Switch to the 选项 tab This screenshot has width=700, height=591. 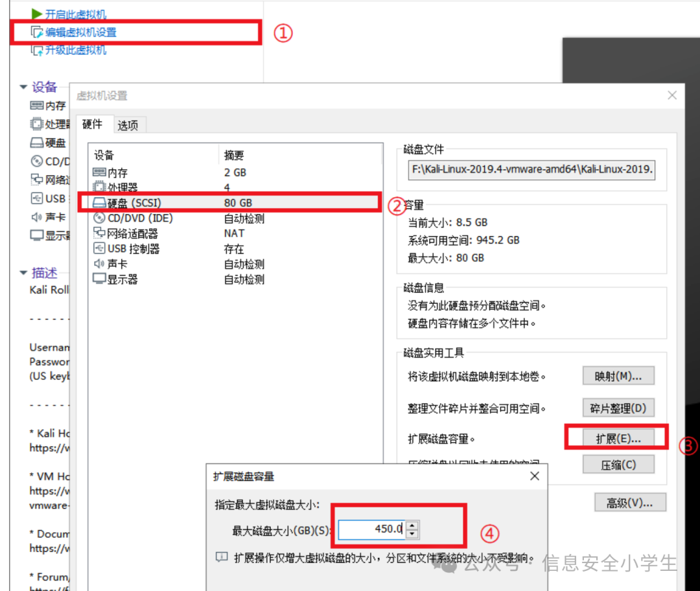128,125
